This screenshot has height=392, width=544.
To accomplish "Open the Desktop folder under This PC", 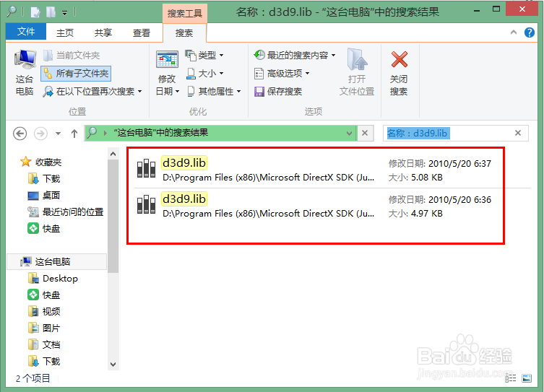I will (53, 279).
